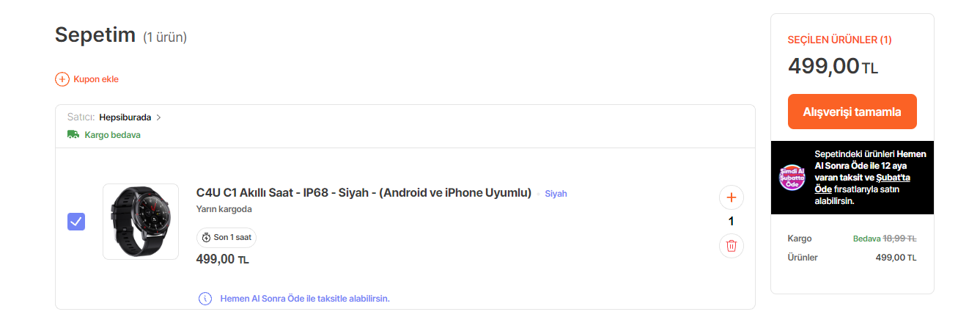This screenshot has height=331, width=980.
Task: Remove the item with the trash icon
Action: pyautogui.click(x=731, y=246)
